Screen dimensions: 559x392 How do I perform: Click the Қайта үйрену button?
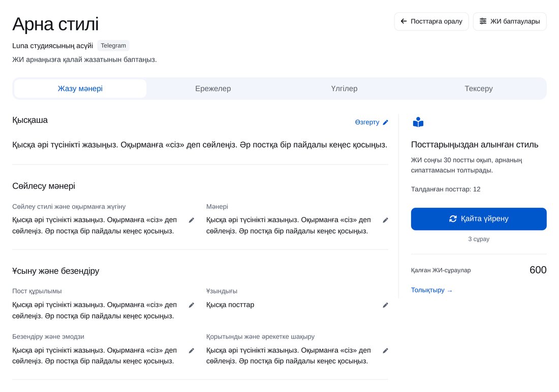point(478,219)
